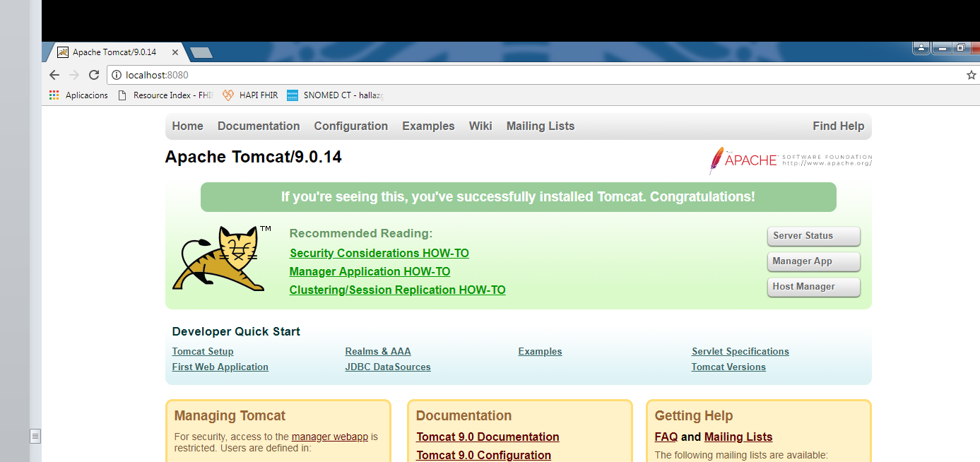
Task: Launch the Manager App button
Action: (x=813, y=261)
